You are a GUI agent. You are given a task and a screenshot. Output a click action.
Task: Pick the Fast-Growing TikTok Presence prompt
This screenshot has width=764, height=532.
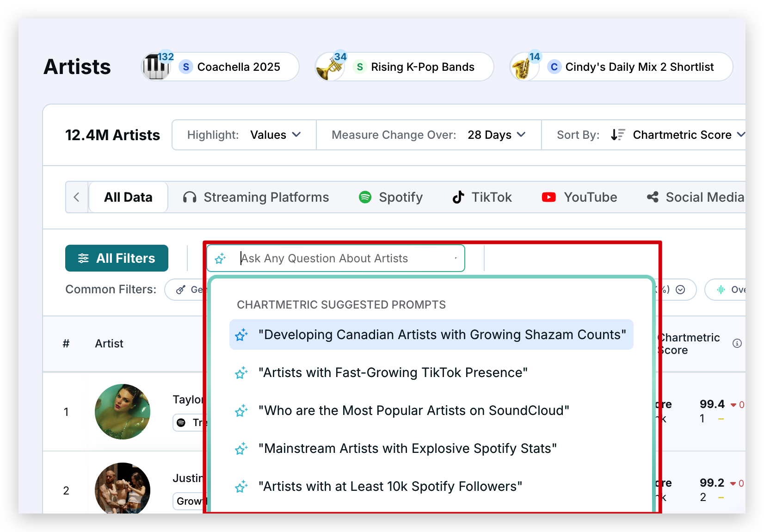click(393, 372)
